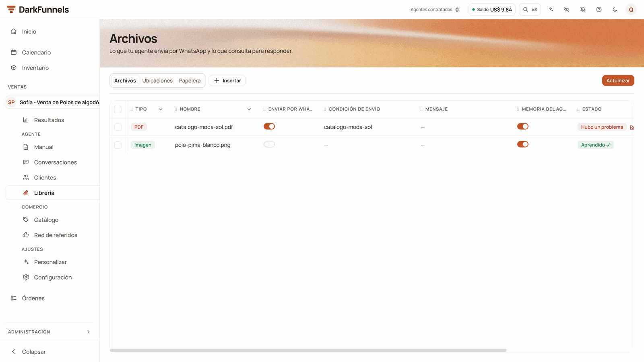Enable WhatsApp sending for polo-pima-blanco.png
The height and width of the screenshot is (362, 644).
point(269,144)
